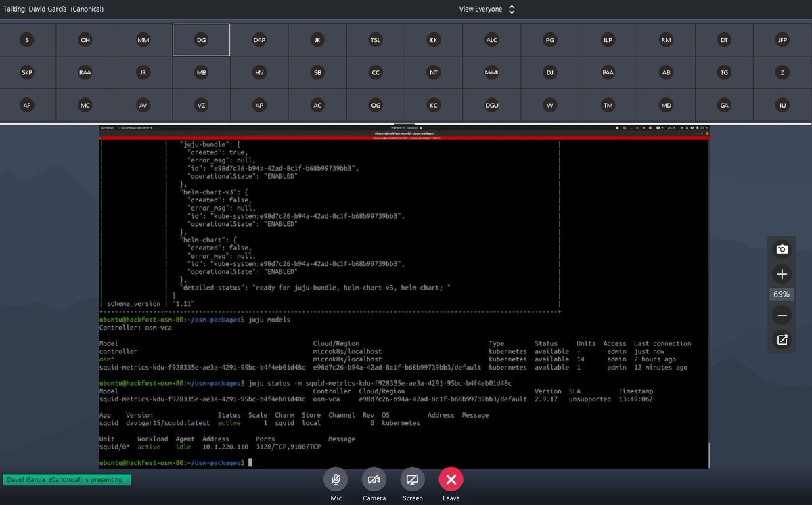Open the presentation in a separate window

782,341
